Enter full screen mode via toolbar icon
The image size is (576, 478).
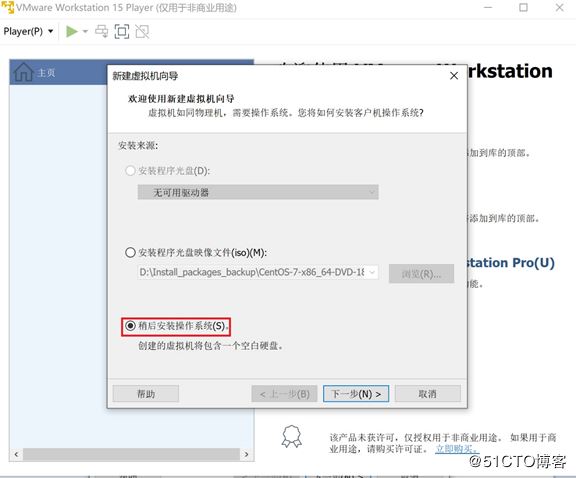[122, 32]
